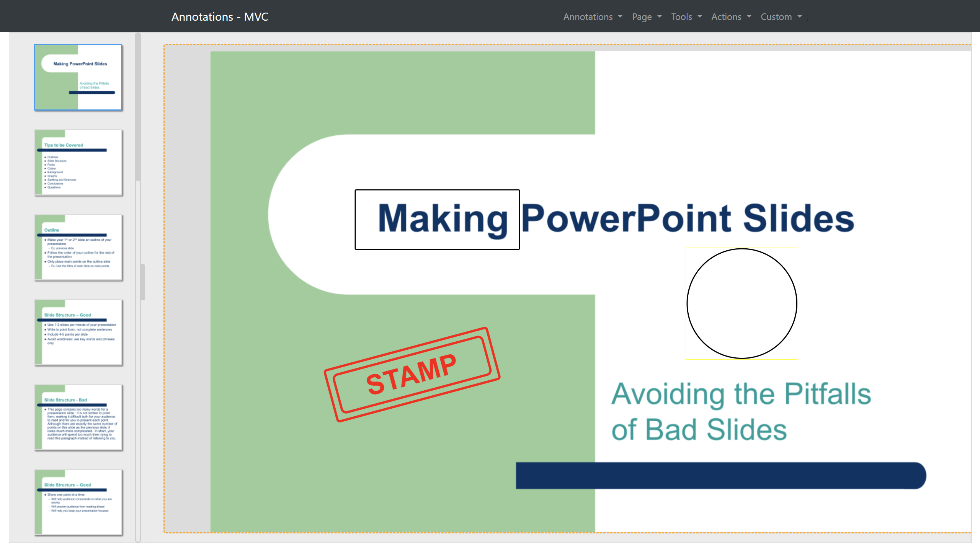Select the ellipse annotation on the slide
This screenshot has width=980, height=551.
pyautogui.click(x=742, y=303)
